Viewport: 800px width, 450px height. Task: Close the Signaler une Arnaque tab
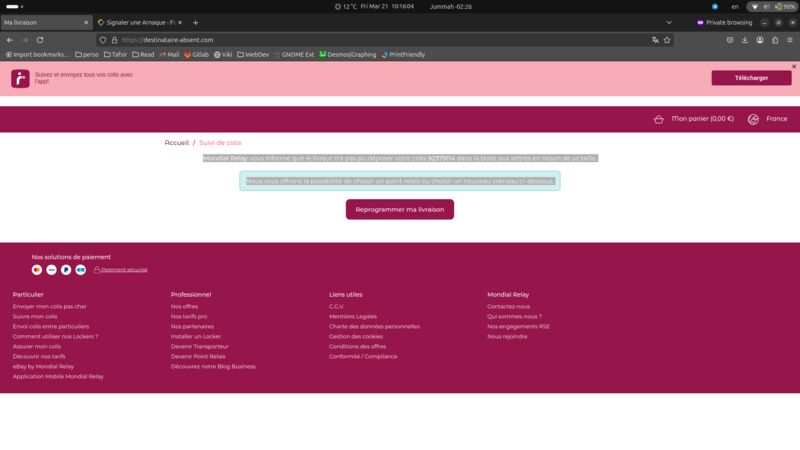180,22
